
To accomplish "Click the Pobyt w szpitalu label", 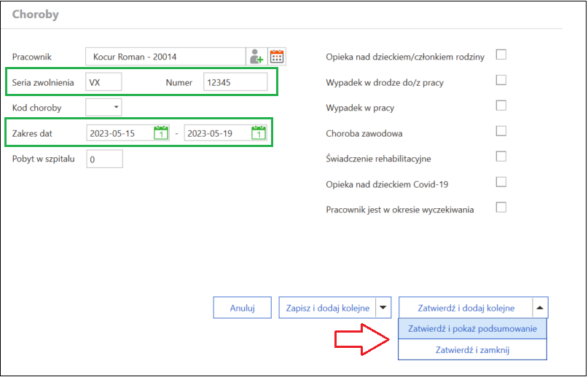I will point(44,159).
